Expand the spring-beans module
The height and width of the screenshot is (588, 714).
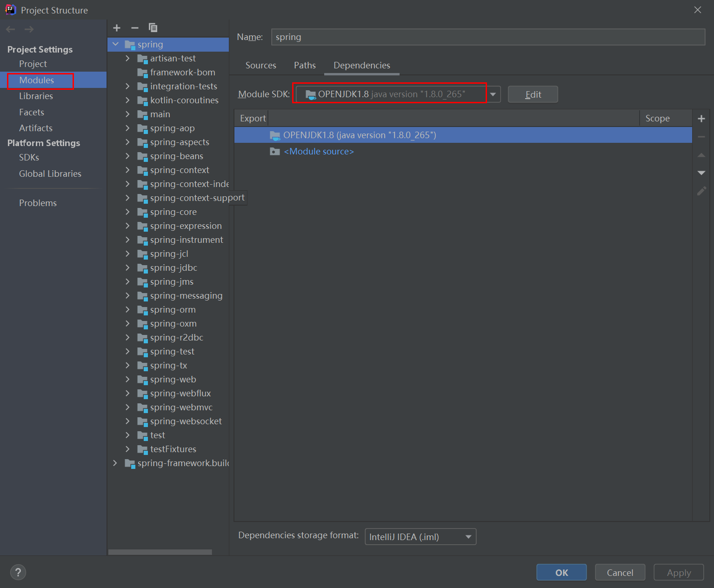pyautogui.click(x=127, y=156)
